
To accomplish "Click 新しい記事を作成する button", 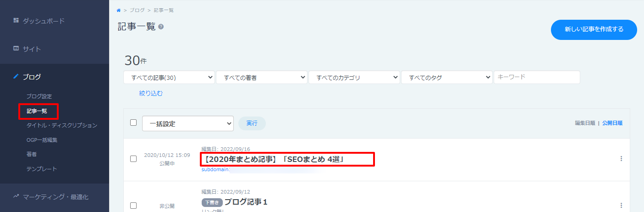I will click(x=594, y=29).
